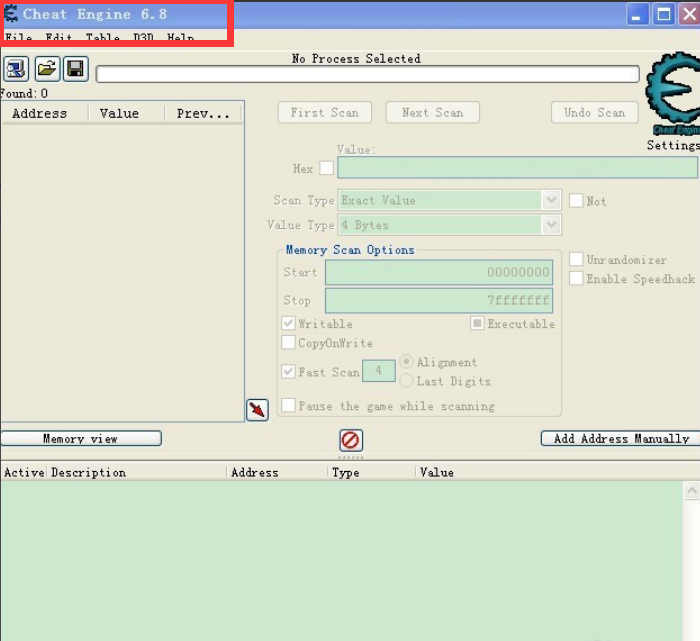Toggle the Hex checkbox
The image size is (700, 641).
(x=326, y=168)
